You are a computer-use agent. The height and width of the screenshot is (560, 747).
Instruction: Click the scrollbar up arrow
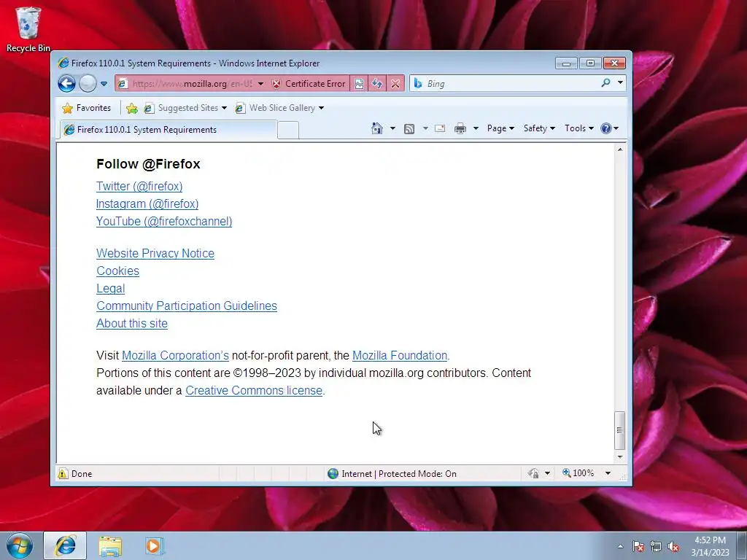620,149
